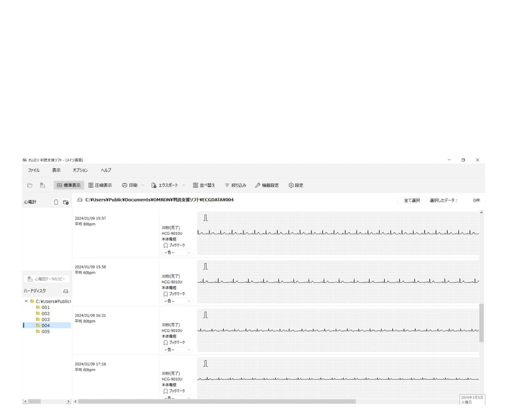Collapse the C:¥Users¥Public tree node
The image size is (507, 420).
tap(26, 301)
